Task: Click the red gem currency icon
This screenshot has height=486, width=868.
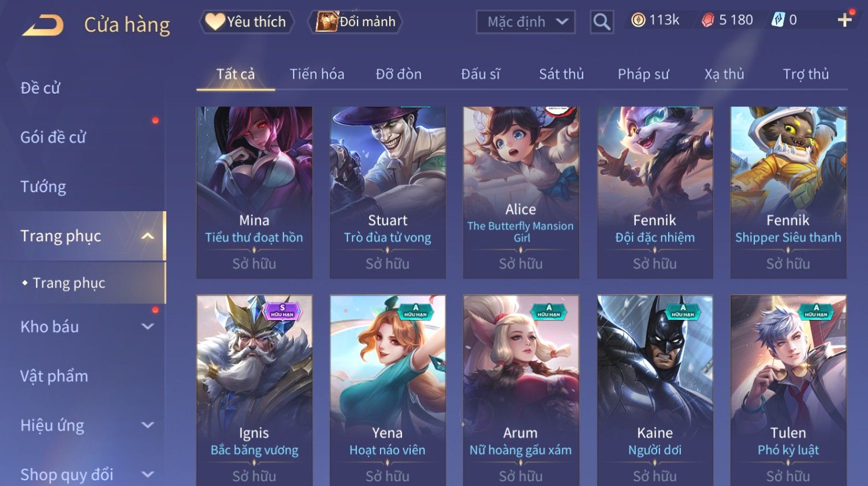Action: point(707,20)
